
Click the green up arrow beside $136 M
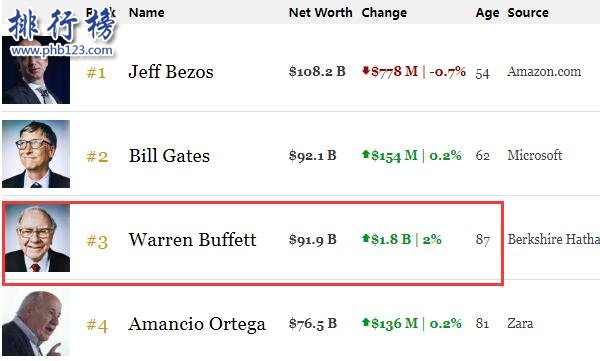pyautogui.click(x=365, y=322)
